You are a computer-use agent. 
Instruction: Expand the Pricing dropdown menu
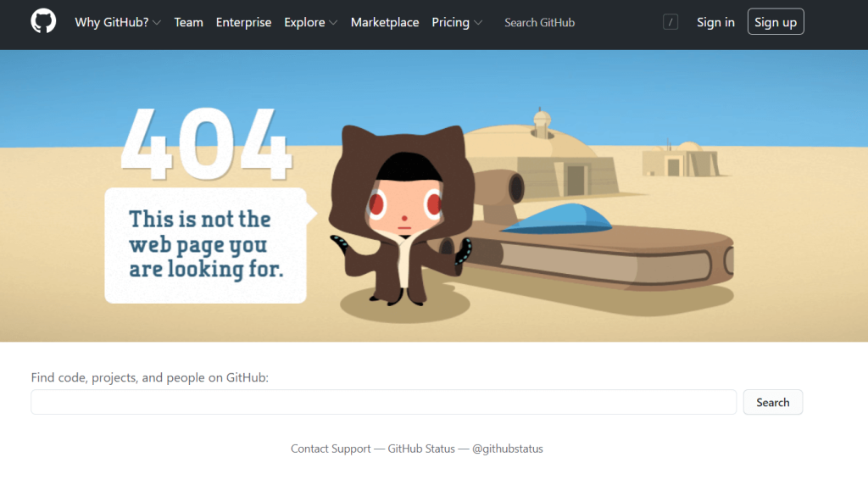click(457, 23)
